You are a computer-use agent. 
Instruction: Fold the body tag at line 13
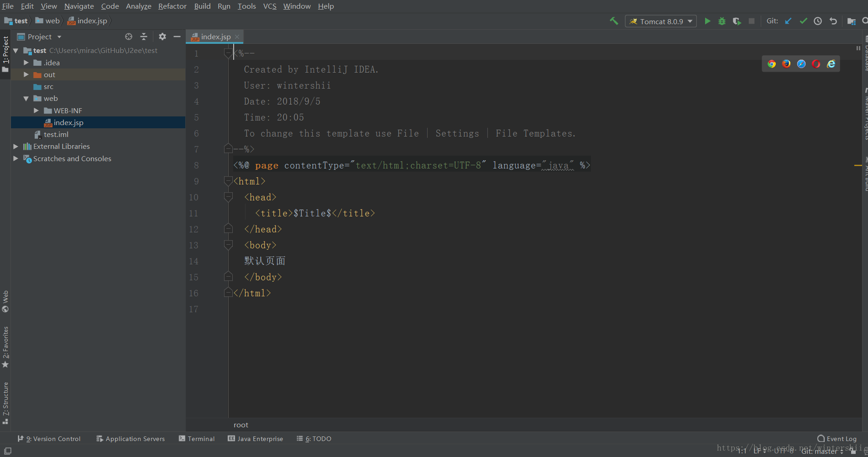coord(228,245)
